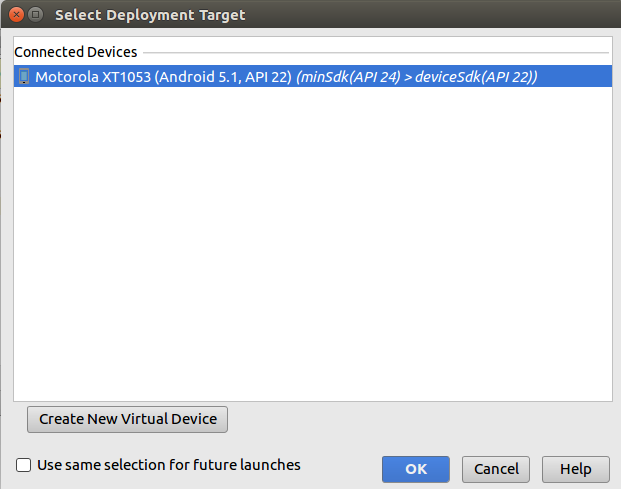Click the Connected Devices section header
This screenshot has width=621, height=489.
pyautogui.click(x=76, y=52)
